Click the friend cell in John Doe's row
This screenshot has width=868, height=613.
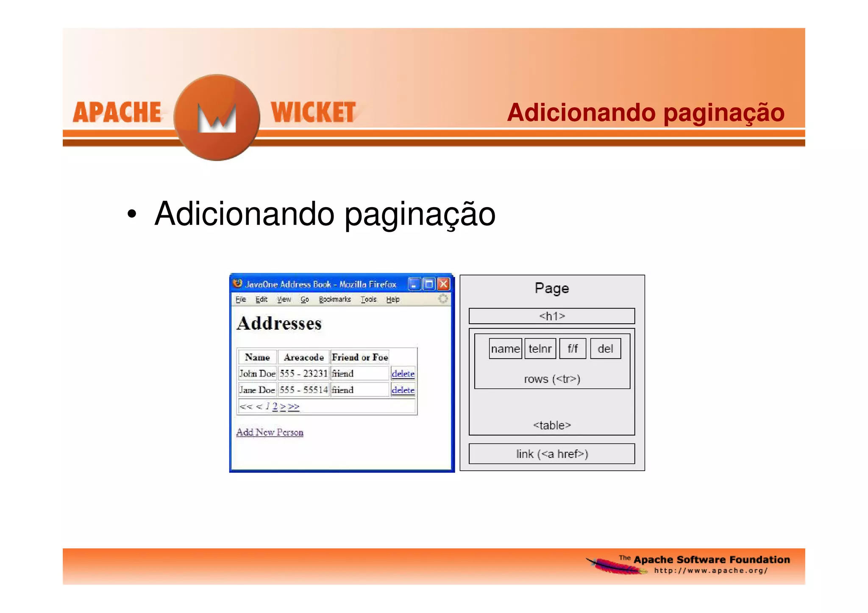(360, 373)
